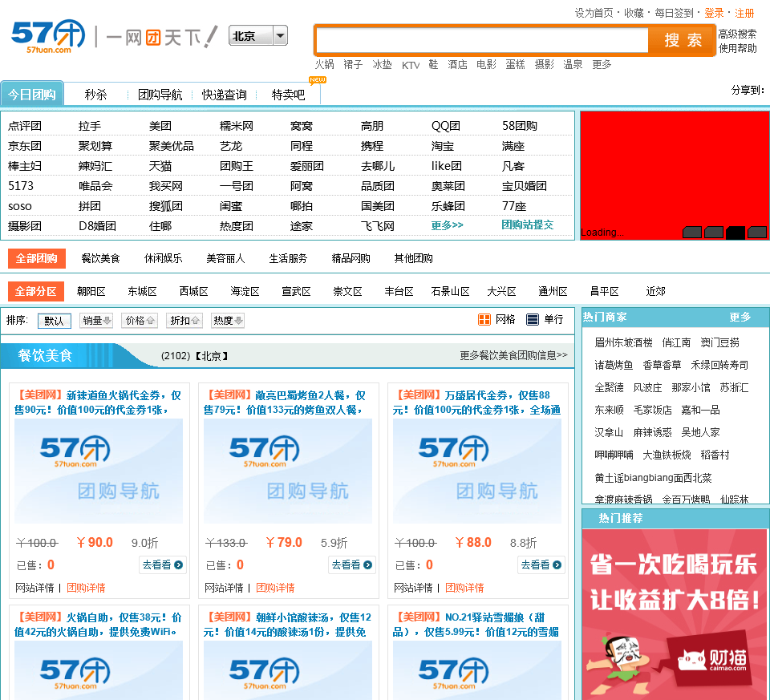The width and height of the screenshot is (770, 700).
Task: Open 团购详情 for the ¥90.0 deal
Action: click(86, 588)
